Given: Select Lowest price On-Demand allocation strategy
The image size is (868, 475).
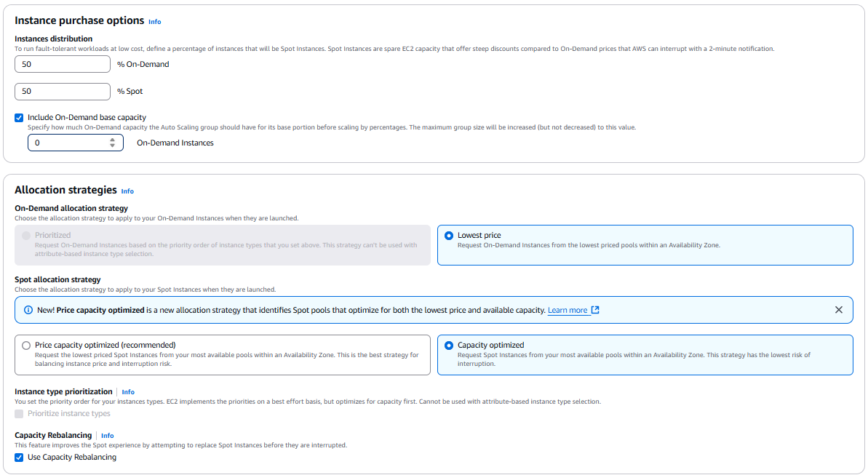Looking at the screenshot, I should [448, 236].
